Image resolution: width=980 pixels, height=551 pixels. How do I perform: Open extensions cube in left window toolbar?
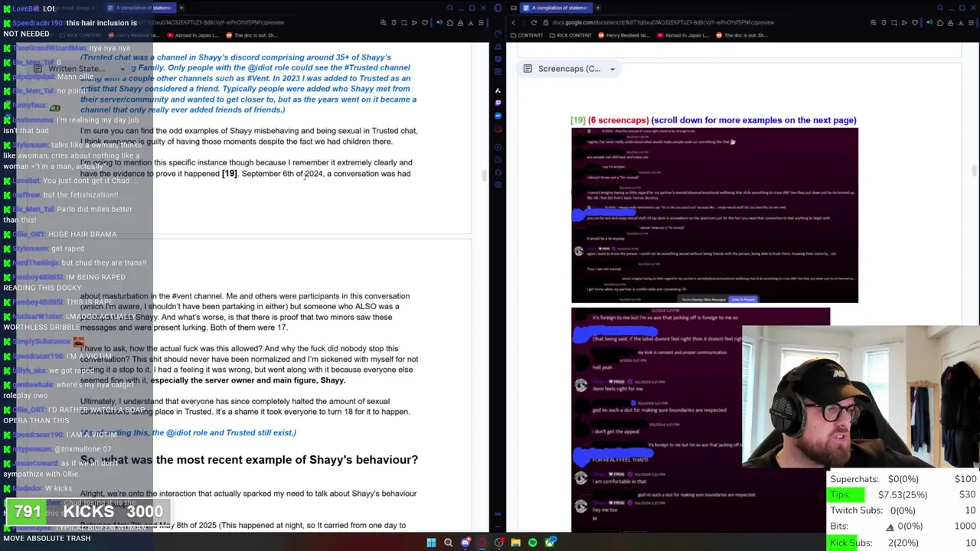(450, 23)
